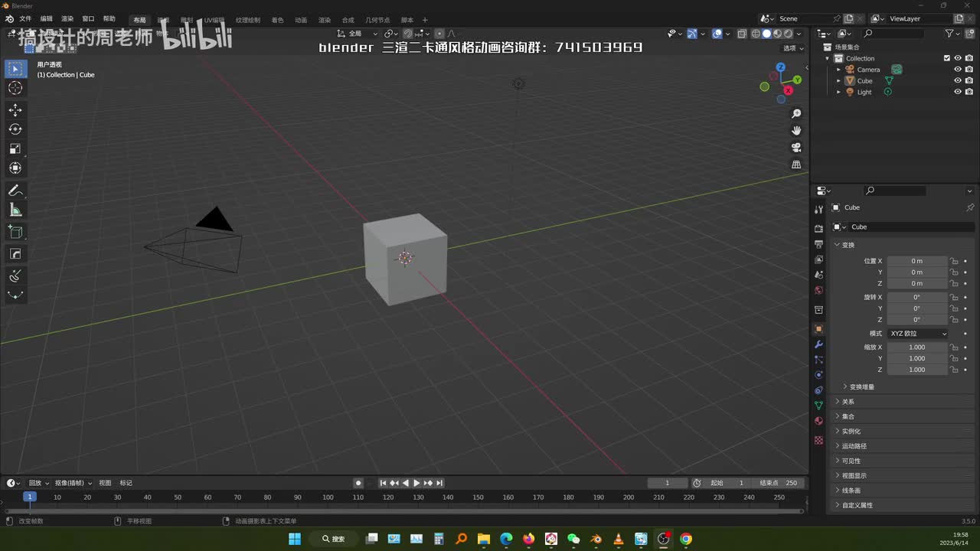Lock the location X value
Viewport: 980px width, 551px height.
[954, 261]
